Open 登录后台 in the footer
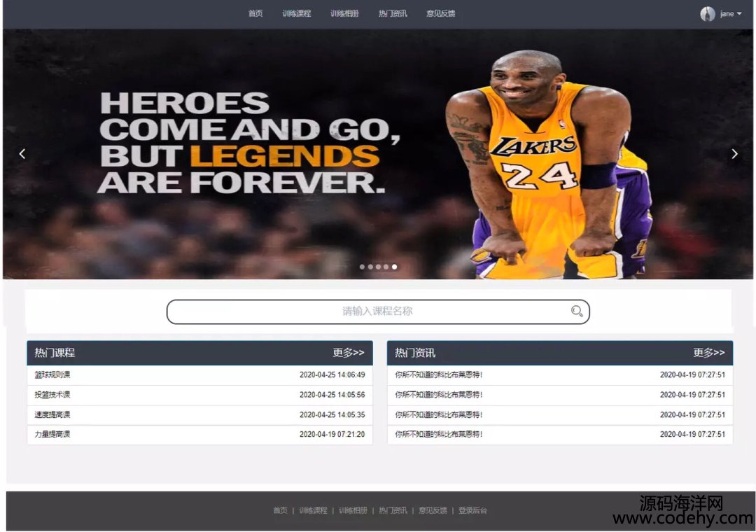The image size is (756, 532). [473, 510]
